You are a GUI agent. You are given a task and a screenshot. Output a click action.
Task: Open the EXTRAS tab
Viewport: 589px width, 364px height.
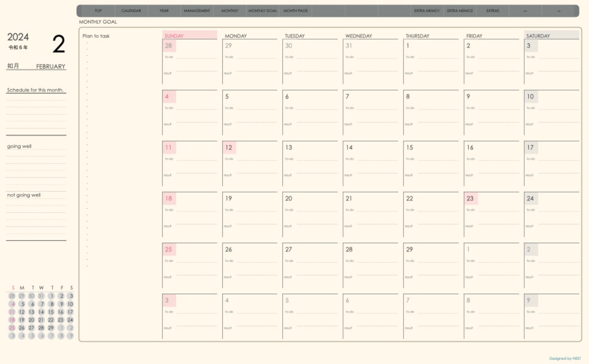(492, 11)
